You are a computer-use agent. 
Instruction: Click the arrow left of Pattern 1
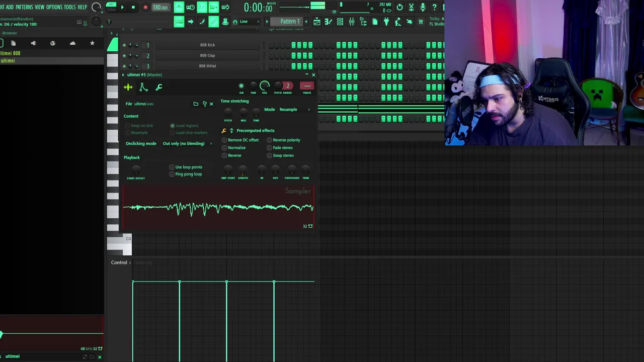coord(267,22)
